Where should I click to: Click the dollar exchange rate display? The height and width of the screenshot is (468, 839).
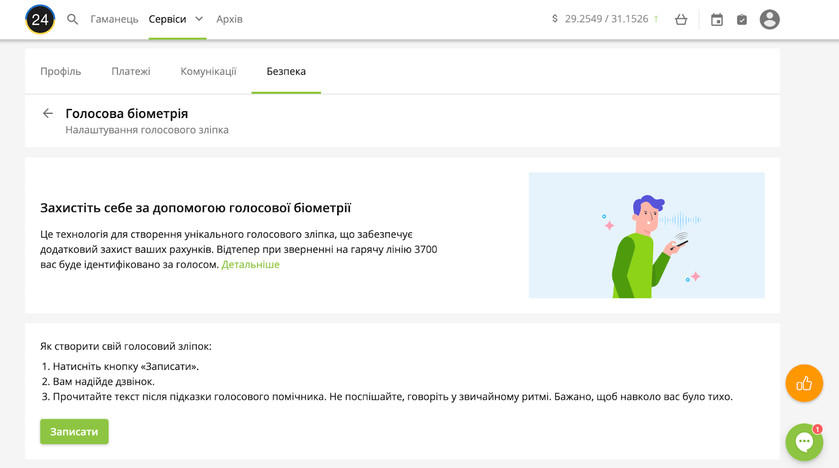point(605,19)
